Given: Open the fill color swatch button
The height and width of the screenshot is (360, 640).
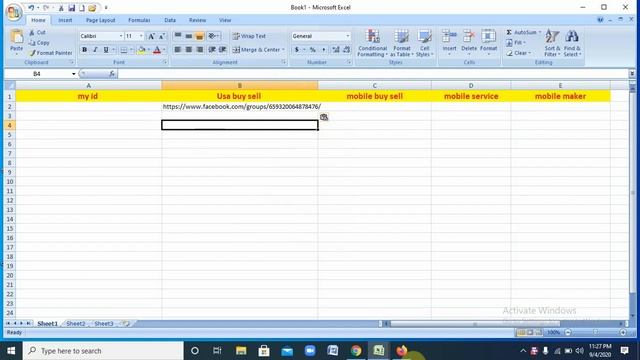Looking at the screenshot, I should click(x=142, y=50).
